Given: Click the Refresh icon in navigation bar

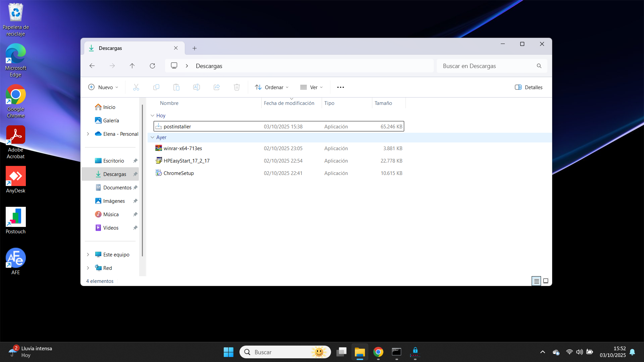Looking at the screenshot, I should (152, 66).
